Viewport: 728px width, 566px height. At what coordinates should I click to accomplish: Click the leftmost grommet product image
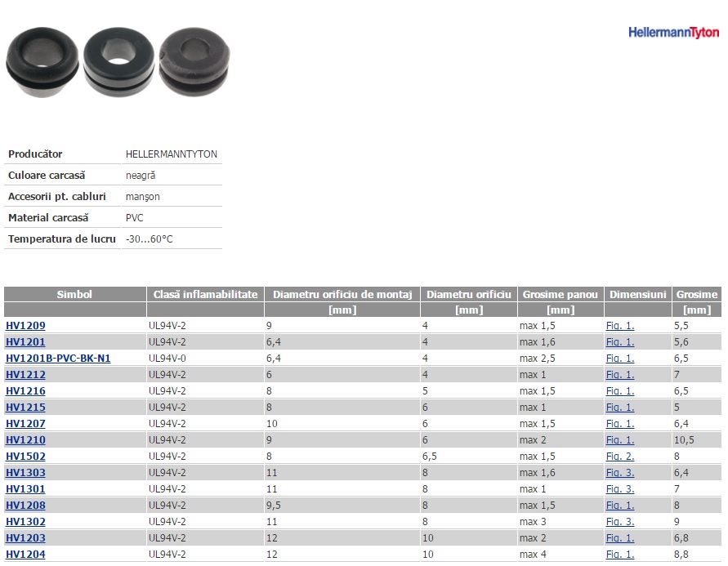(42, 62)
